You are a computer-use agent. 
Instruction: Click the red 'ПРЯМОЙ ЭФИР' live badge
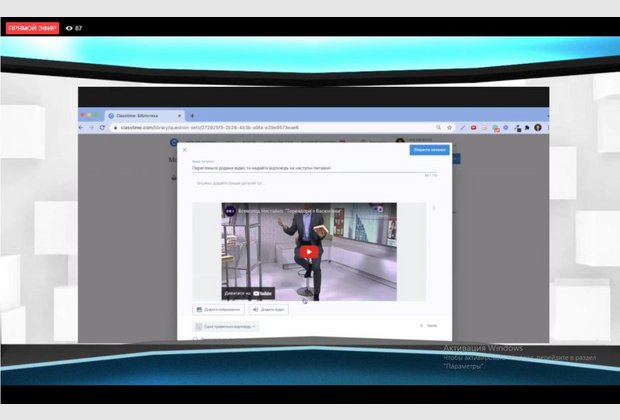[32, 28]
